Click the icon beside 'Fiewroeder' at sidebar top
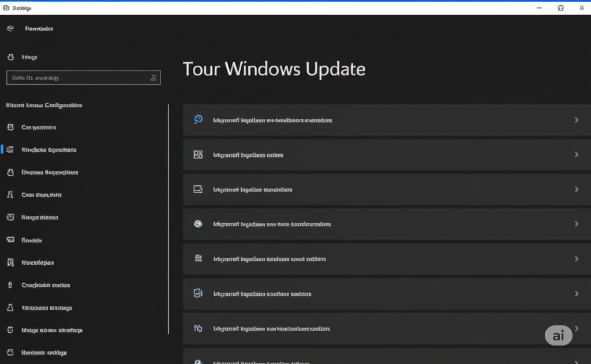This screenshot has width=591, height=364. tap(10, 29)
